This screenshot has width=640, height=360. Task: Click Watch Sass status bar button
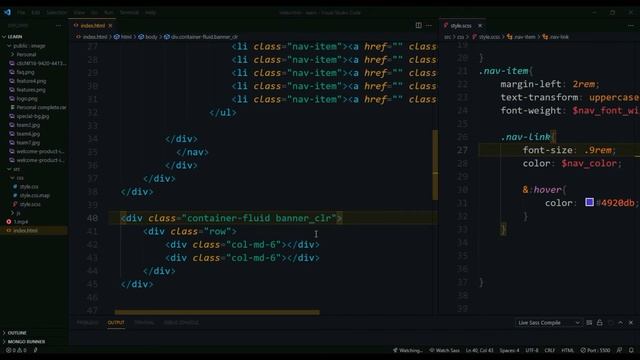444,350
